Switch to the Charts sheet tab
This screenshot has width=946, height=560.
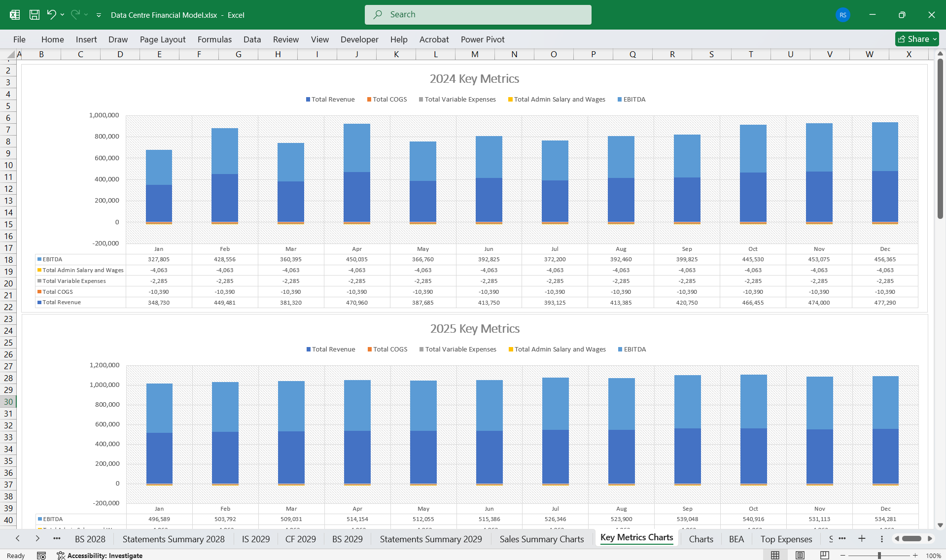pos(701,539)
